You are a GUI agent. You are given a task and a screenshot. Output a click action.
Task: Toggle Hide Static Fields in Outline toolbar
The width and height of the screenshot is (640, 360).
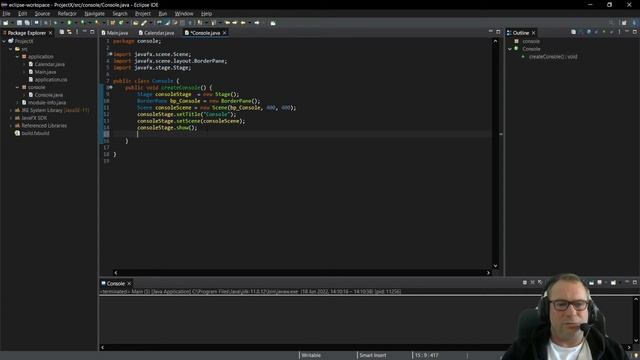click(x=596, y=32)
